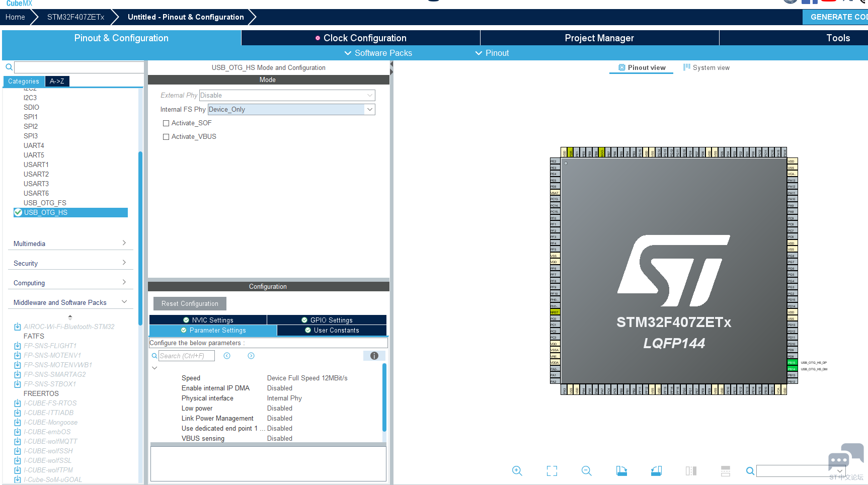Viewport: 868px width, 485px height.
Task: Click download icon for I-CUBE-wolfSSL
Action: coord(18,460)
